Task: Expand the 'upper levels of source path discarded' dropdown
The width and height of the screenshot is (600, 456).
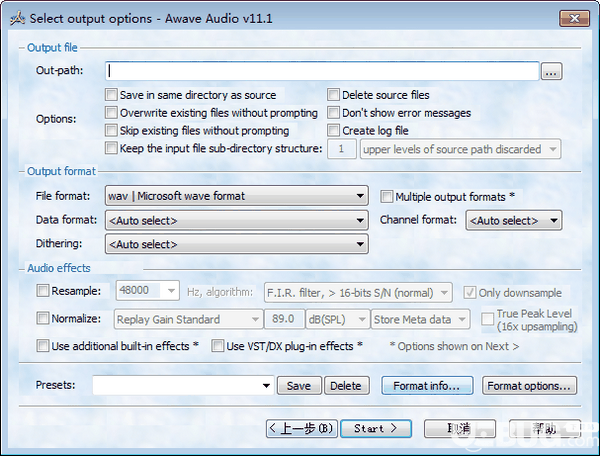Action: [460, 149]
